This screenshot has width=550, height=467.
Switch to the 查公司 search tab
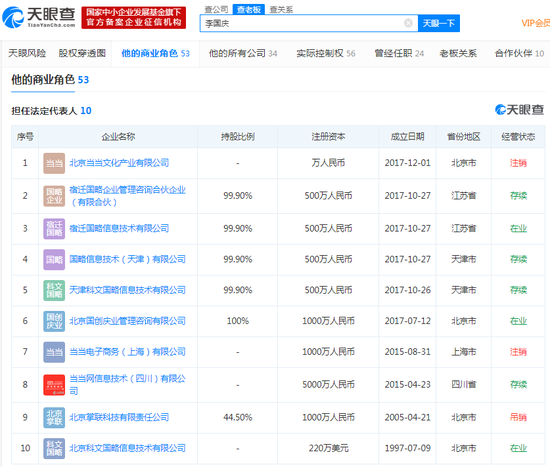pos(216,9)
